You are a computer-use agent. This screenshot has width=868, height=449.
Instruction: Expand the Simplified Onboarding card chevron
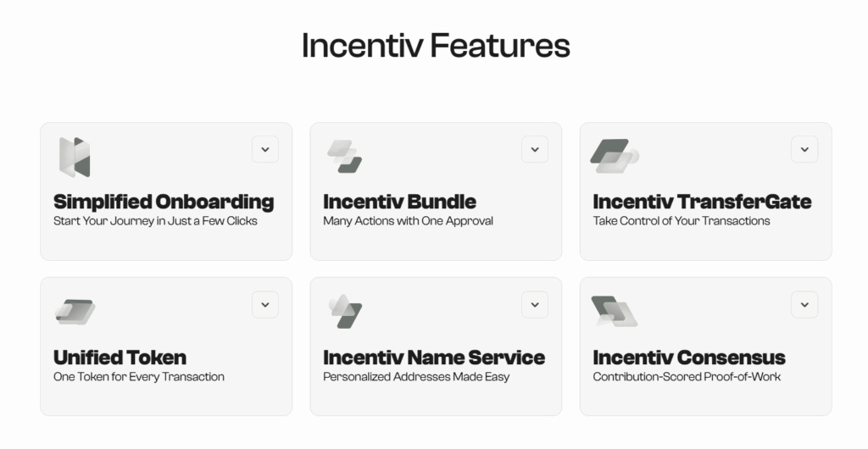[x=265, y=150]
